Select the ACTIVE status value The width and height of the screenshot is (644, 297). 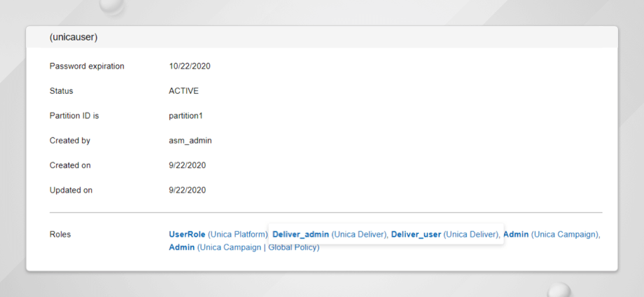coord(184,91)
